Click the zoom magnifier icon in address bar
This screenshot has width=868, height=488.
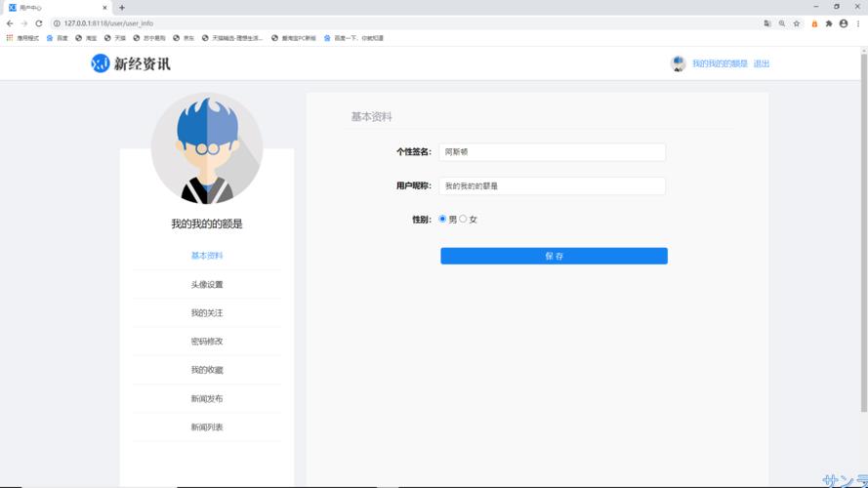coord(782,23)
